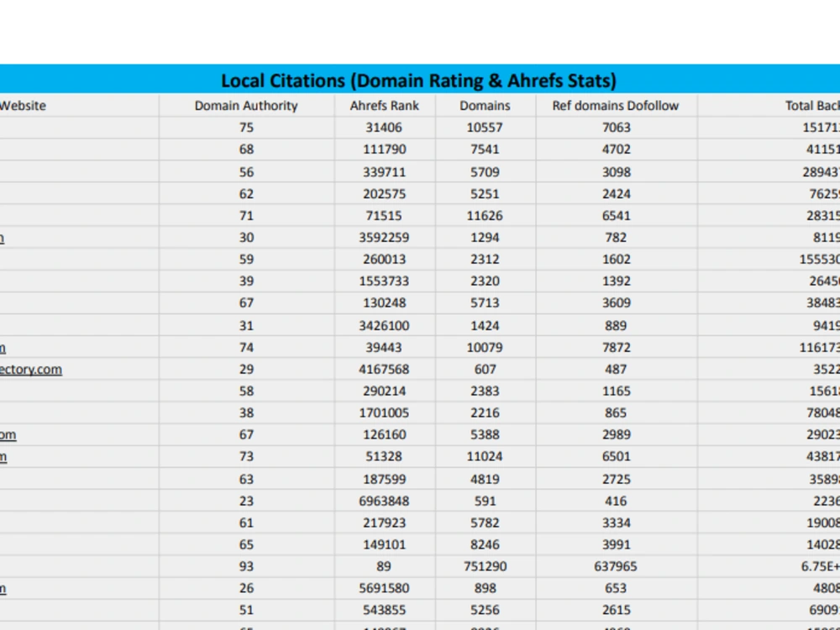Select the Ref domains Dofollow header
This screenshot has height=630, width=840.
(616, 106)
